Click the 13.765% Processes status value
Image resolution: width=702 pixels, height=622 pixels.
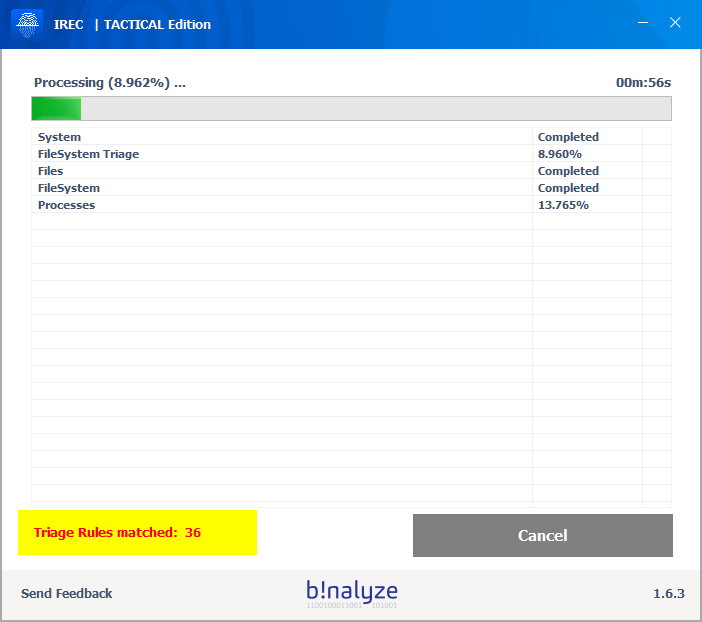[563, 205]
